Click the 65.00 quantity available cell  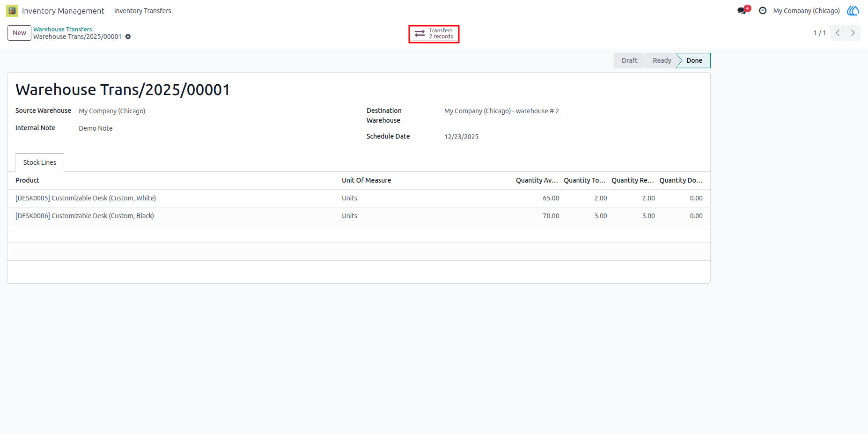tap(551, 198)
